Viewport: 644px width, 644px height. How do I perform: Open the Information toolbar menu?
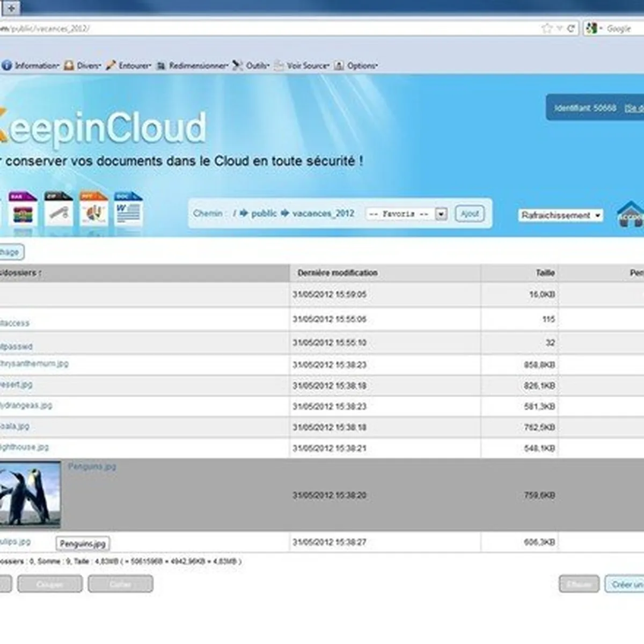tap(31, 65)
